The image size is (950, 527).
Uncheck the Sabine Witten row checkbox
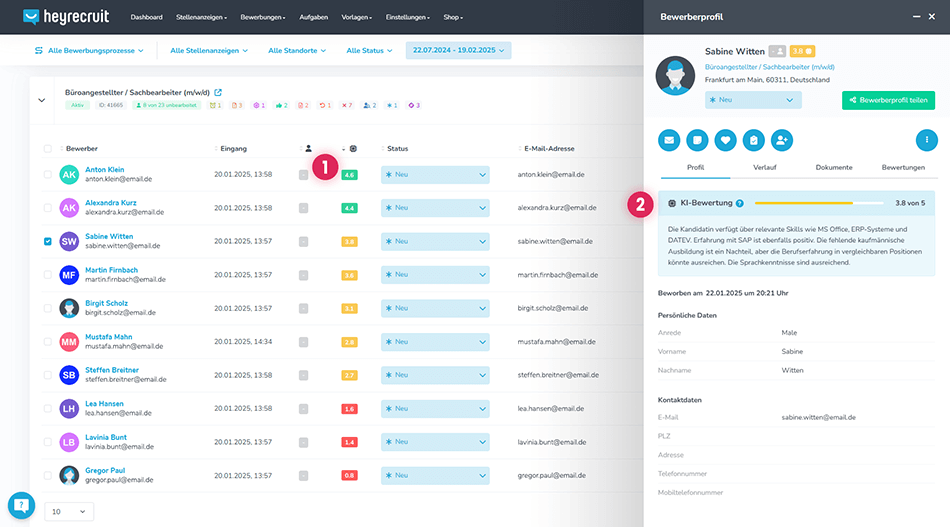click(x=48, y=241)
